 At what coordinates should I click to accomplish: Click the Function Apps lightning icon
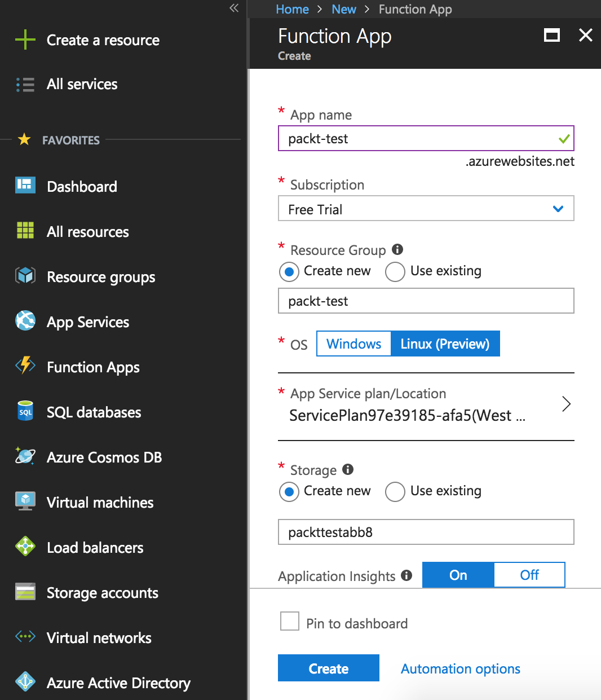click(25, 366)
